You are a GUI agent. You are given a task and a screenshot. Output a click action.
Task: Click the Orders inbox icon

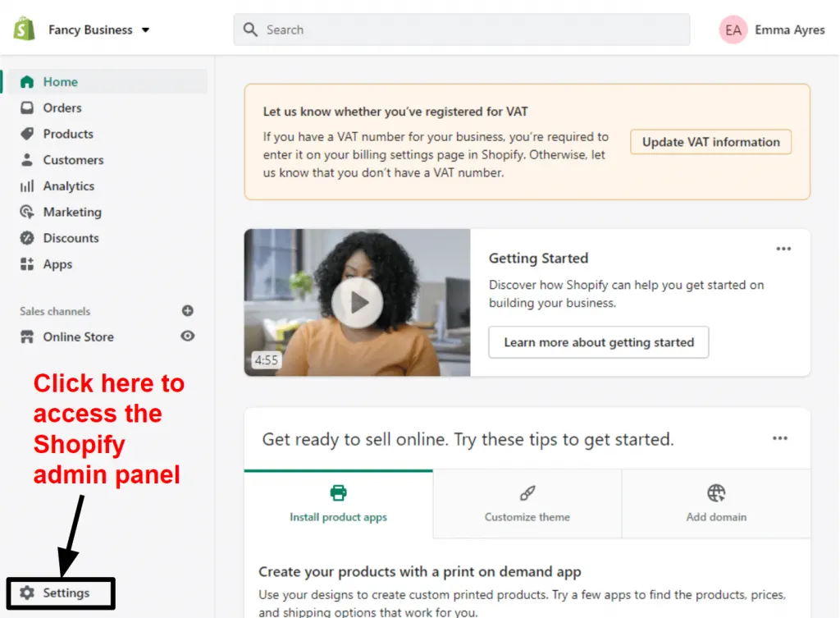[x=27, y=108]
